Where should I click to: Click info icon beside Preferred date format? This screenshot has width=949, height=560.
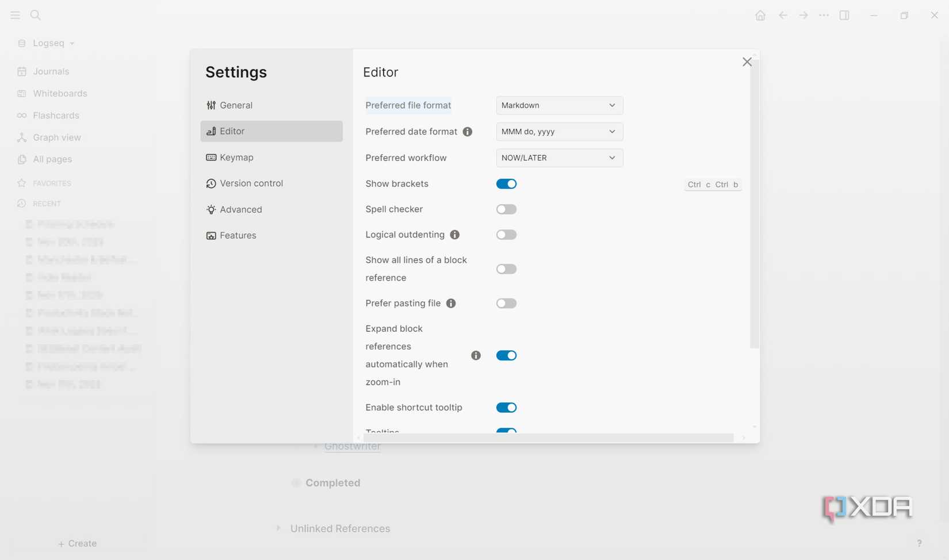tap(468, 132)
